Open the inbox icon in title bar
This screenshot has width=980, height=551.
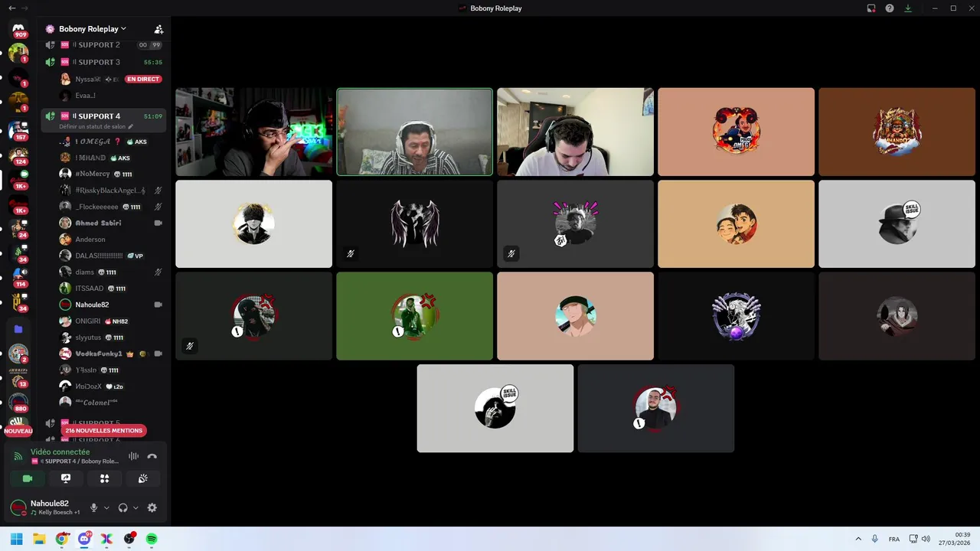871,8
